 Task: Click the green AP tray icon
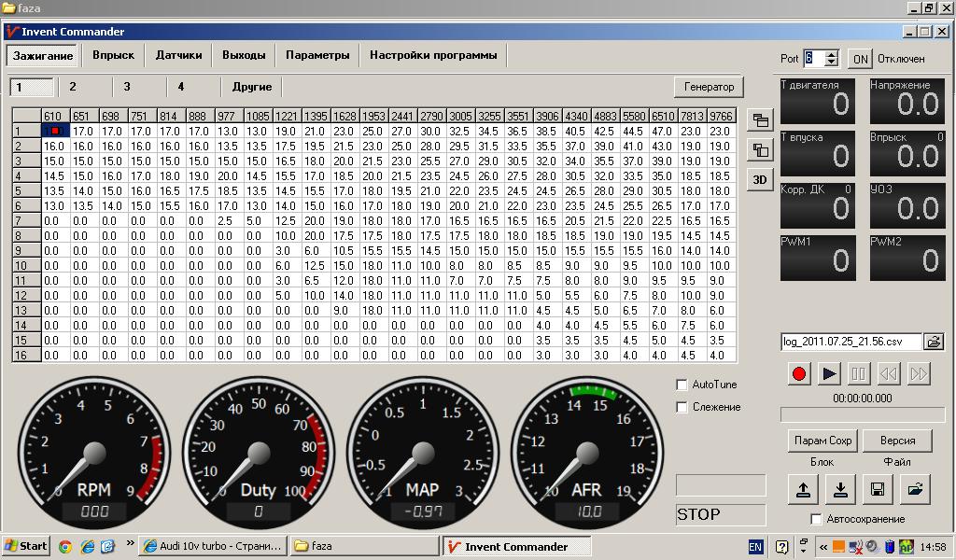point(907,547)
